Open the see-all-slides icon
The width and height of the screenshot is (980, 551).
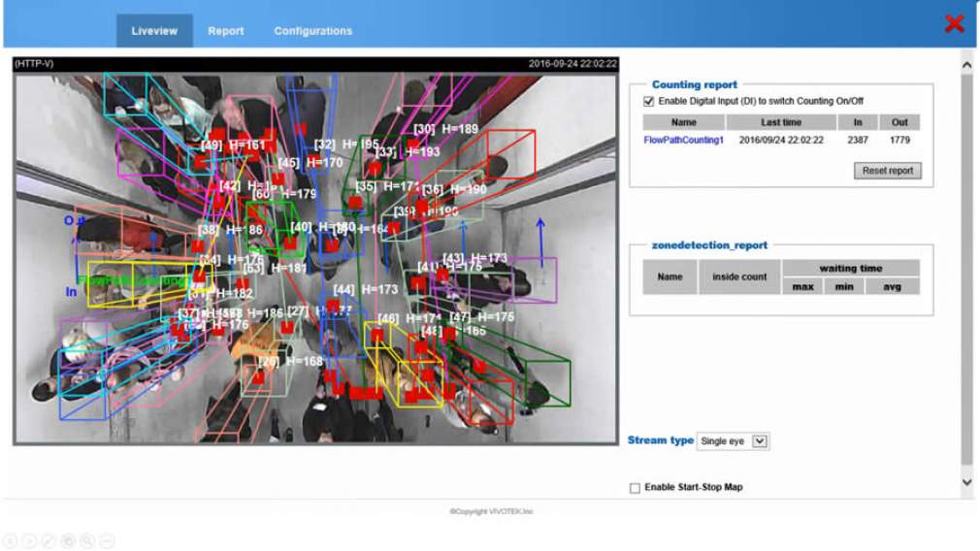coord(68,540)
